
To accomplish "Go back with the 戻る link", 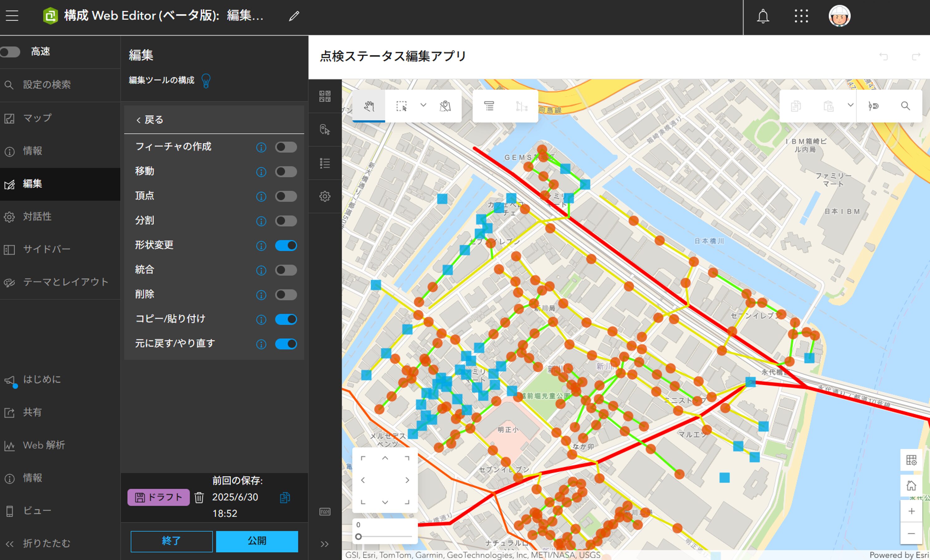I will [x=150, y=120].
